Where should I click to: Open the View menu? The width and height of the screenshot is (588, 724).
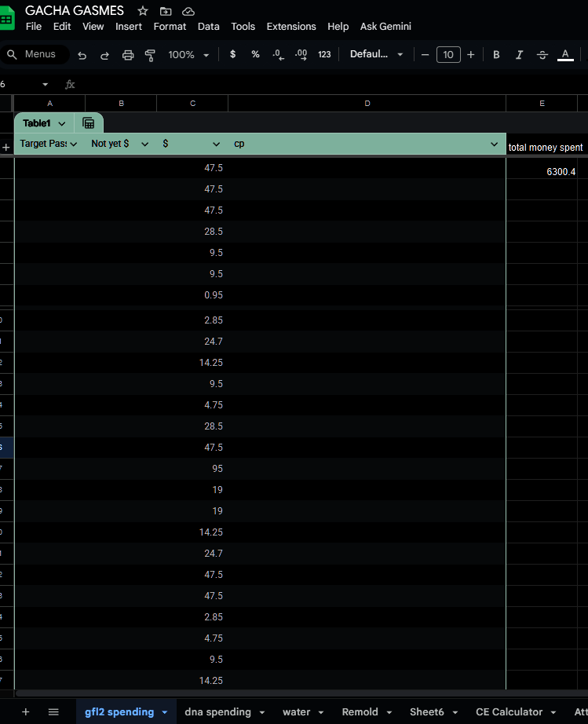coord(93,27)
